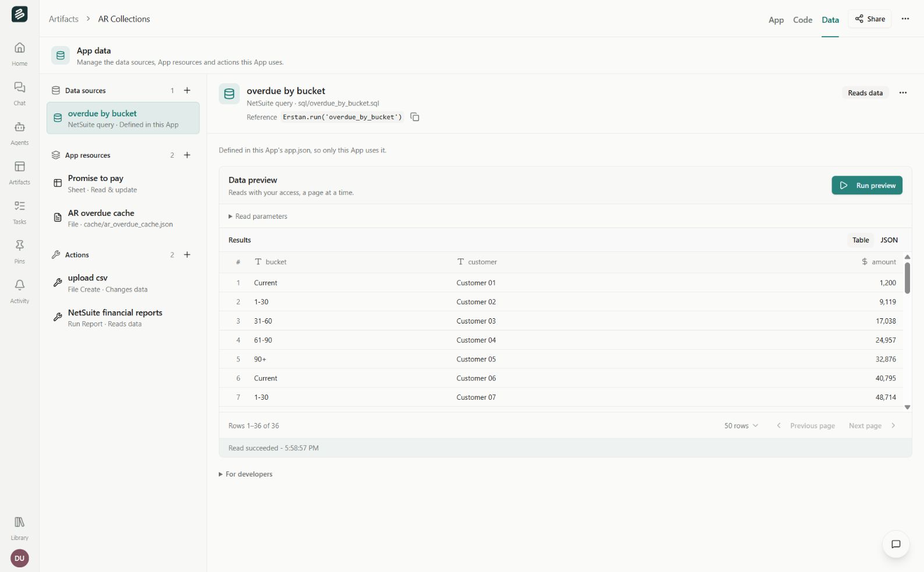Image resolution: width=924 pixels, height=572 pixels.
Task: Open the NetSuite financial reports action
Action: coord(123,318)
